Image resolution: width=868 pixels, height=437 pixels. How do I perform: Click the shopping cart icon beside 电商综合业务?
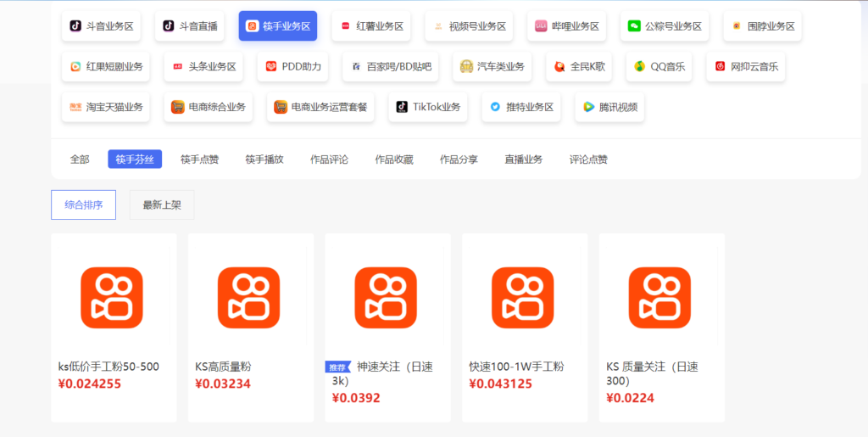[x=178, y=108]
